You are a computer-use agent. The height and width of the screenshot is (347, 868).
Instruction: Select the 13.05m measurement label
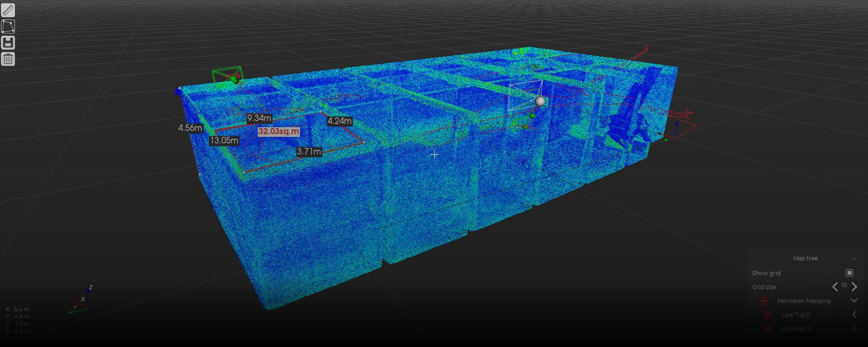224,141
